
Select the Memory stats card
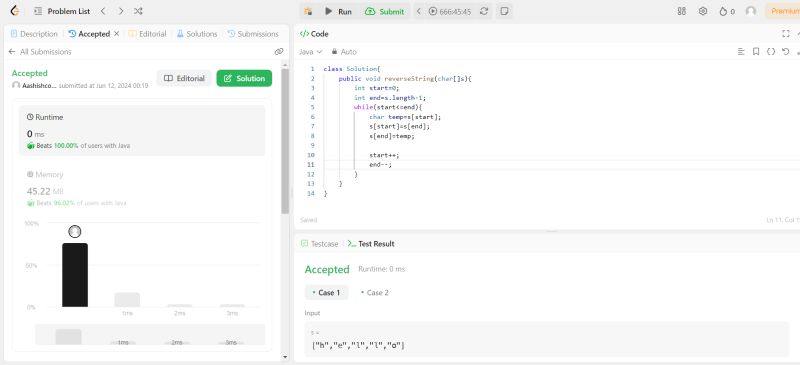point(142,188)
